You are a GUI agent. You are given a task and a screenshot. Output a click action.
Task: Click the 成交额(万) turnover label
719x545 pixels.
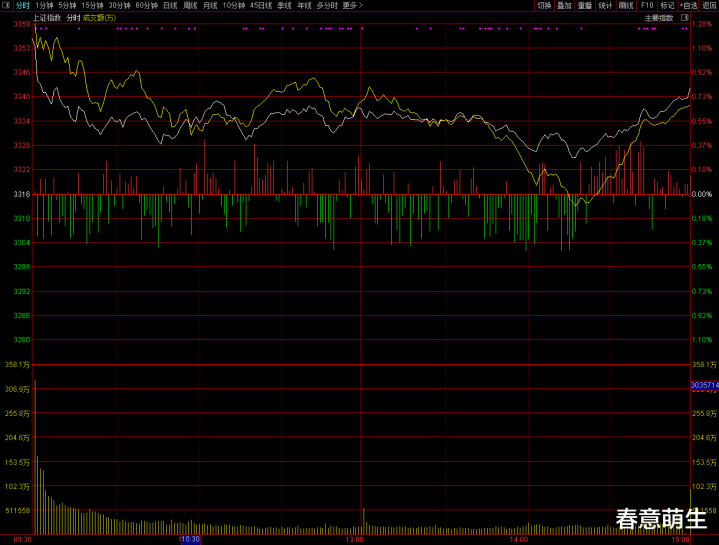[100, 18]
